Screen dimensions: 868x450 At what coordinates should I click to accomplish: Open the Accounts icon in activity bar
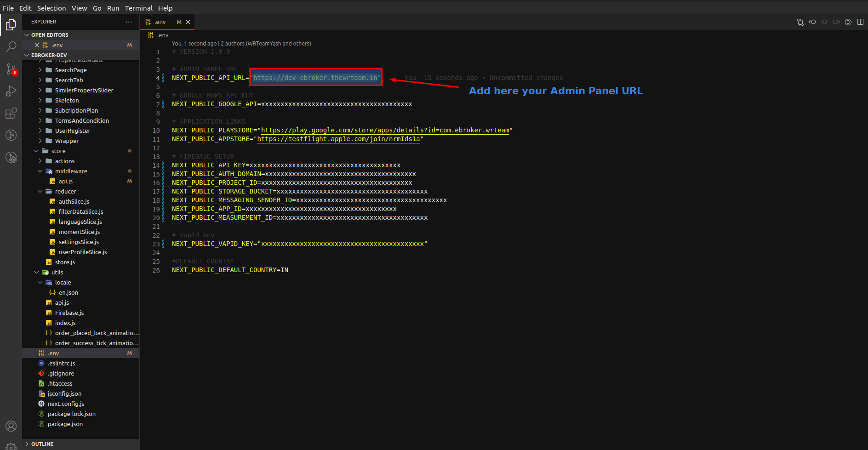(x=11, y=426)
